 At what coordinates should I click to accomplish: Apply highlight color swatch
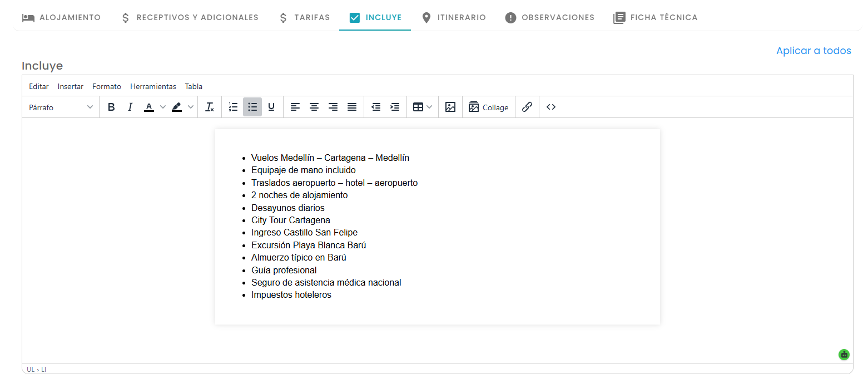pos(177,107)
